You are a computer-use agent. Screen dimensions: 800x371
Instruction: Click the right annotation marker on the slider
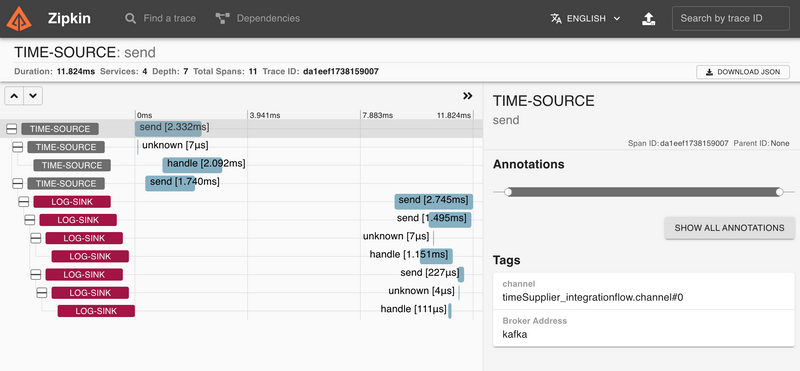(779, 192)
